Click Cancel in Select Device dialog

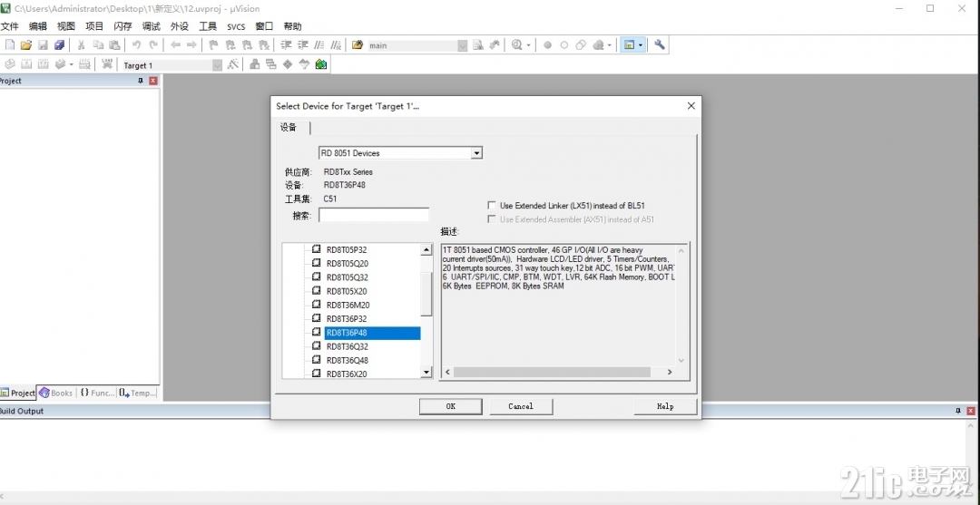click(521, 406)
